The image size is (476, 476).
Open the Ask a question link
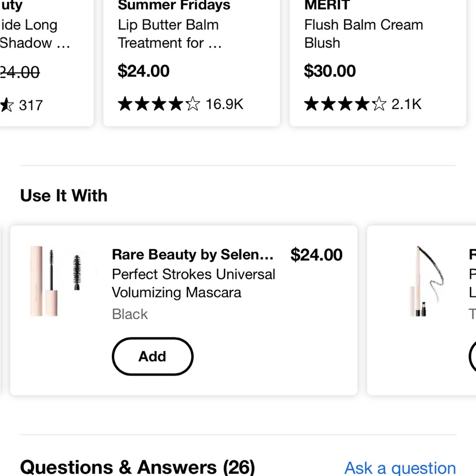400,468
